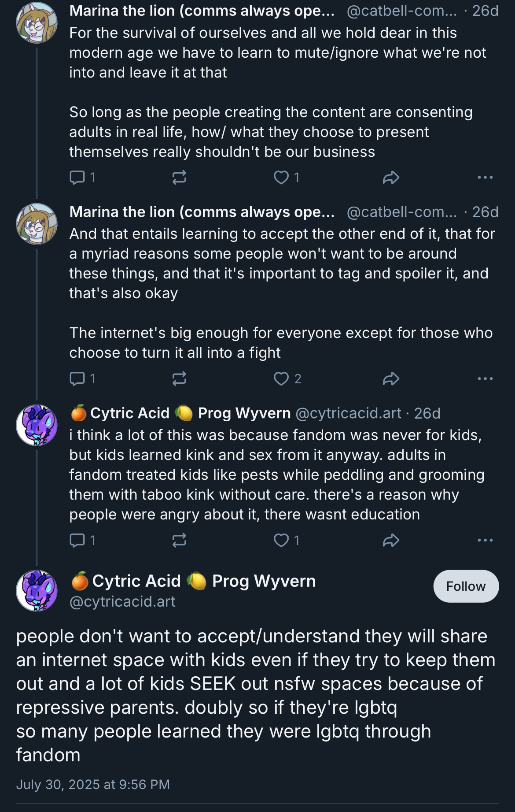Repost Marina's post about tagging and spoilering
The height and width of the screenshot is (812, 515).
pyautogui.click(x=179, y=379)
